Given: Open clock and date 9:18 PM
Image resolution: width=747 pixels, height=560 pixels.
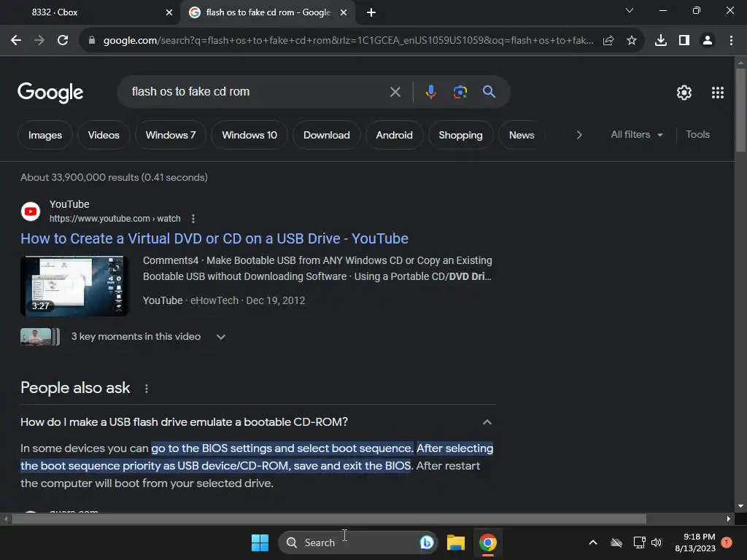Looking at the screenshot, I should [x=695, y=542].
